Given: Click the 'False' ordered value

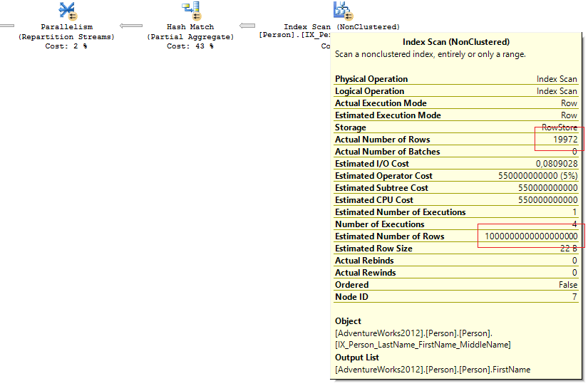Looking at the screenshot, I should [568, 285].
